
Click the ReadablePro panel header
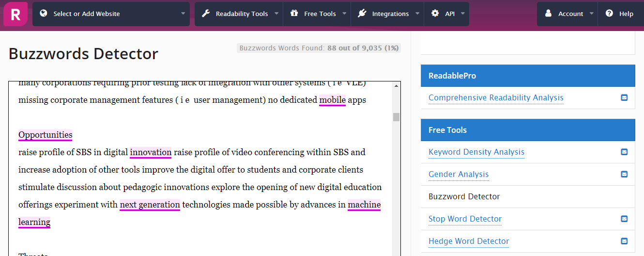point(528,76)
